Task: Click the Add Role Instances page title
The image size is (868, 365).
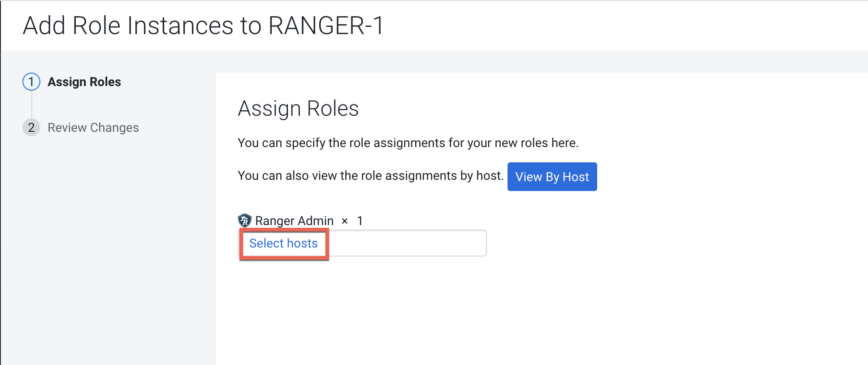Action: tap(143, 26)
